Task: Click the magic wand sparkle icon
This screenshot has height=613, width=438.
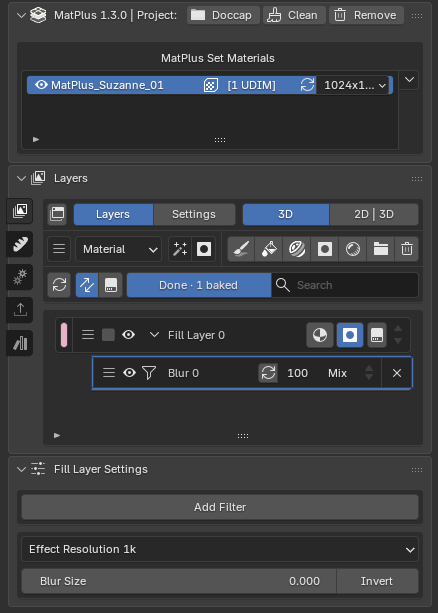Action: coord(180,249)
